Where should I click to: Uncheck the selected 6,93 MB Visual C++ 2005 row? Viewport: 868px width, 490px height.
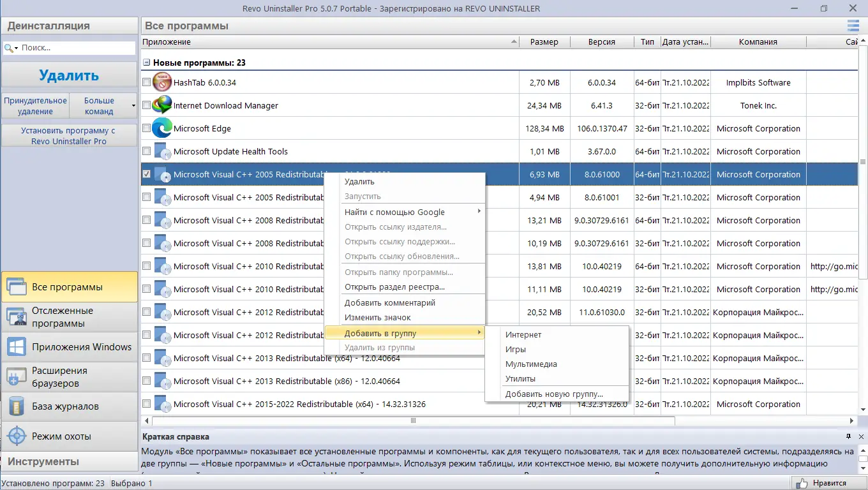click(x=147, y=174)
